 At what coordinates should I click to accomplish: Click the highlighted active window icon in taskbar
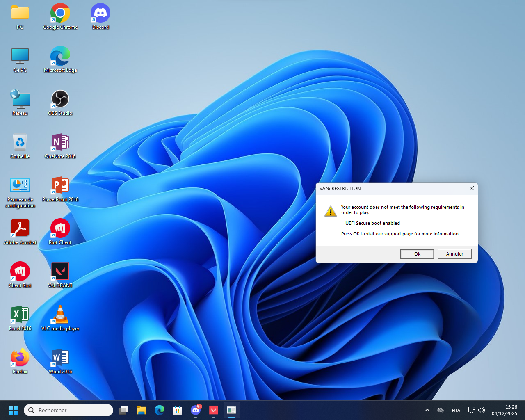[232, 410]
